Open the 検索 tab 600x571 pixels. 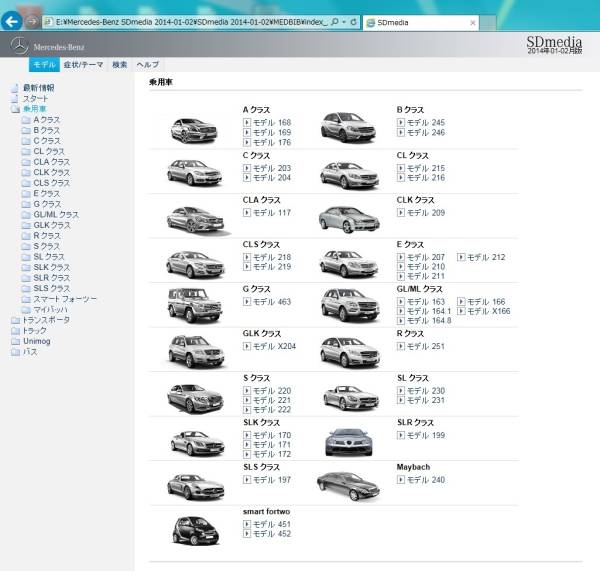[119, 65]
